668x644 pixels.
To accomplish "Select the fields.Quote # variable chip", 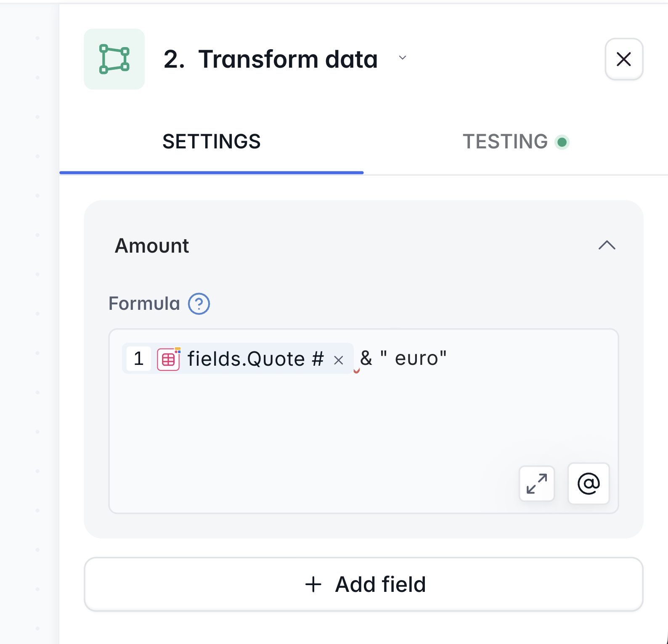I will pos(255,359).
